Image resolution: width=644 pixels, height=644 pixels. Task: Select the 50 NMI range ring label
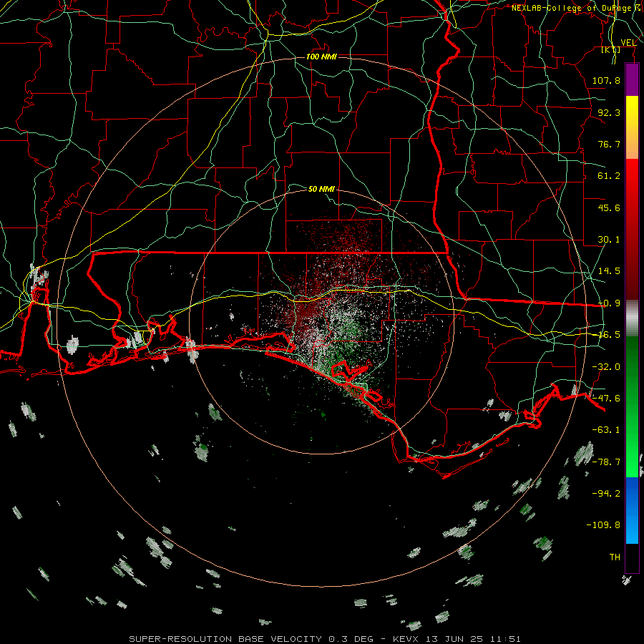[321, 189]
